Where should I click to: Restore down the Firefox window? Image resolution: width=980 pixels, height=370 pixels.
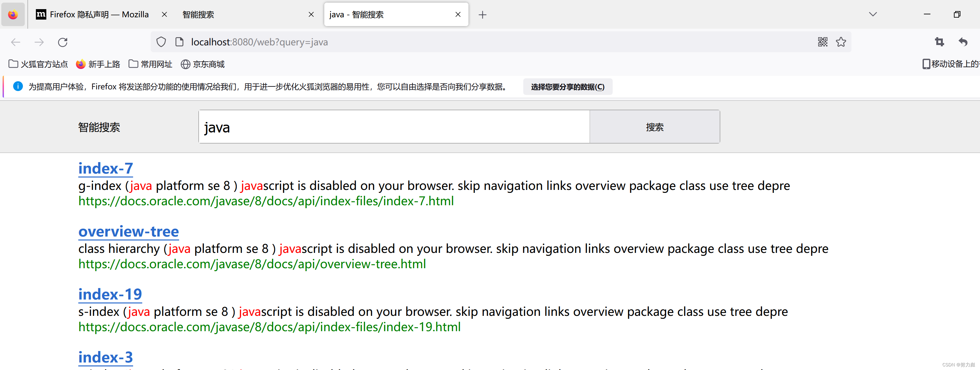click(x=957, y=14)
